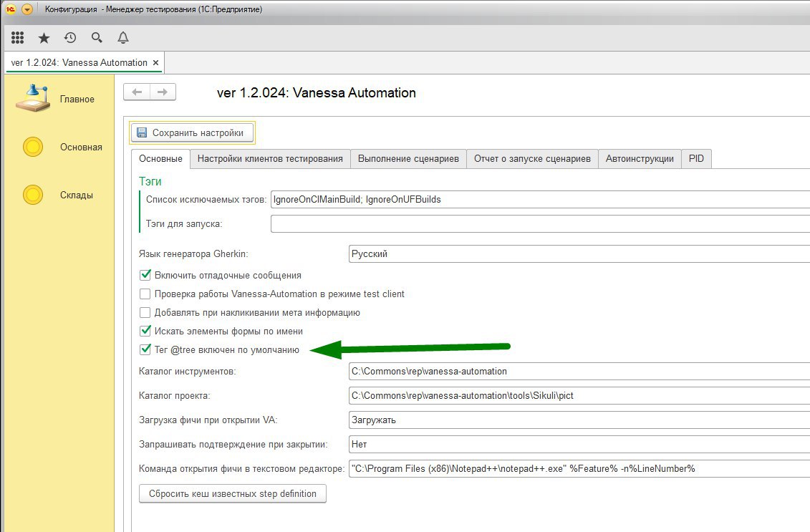Image resolution: width=810 pixels, height=532 pixels.
Task: Toggle Включить отладочные сообщения checkbox
Action: [145, 275]
